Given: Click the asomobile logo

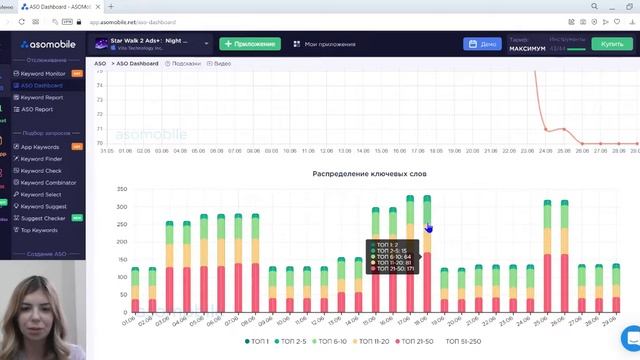Looking at the screenshot, I should tap(48, 44).
